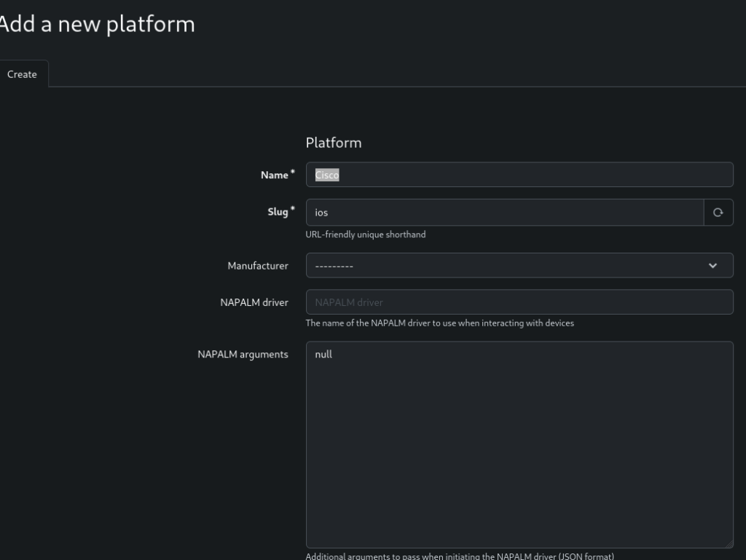The image size is (746, 560).
Task: Click the Manufacturer label
Action: (x=257, y=266)
